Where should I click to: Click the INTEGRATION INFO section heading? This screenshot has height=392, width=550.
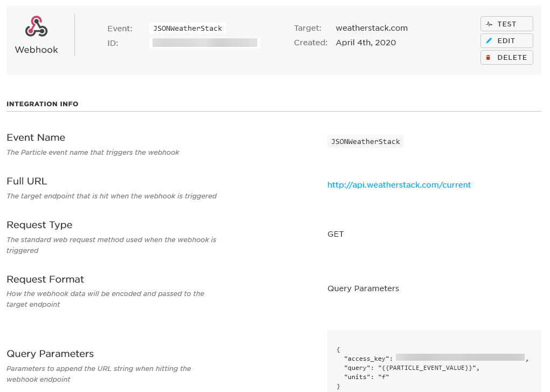43,104
